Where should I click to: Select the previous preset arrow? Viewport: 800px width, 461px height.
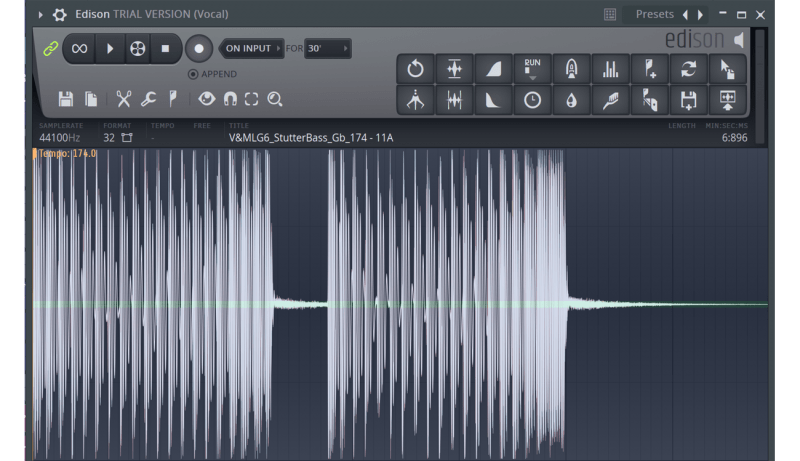click(x=686, y=15)
